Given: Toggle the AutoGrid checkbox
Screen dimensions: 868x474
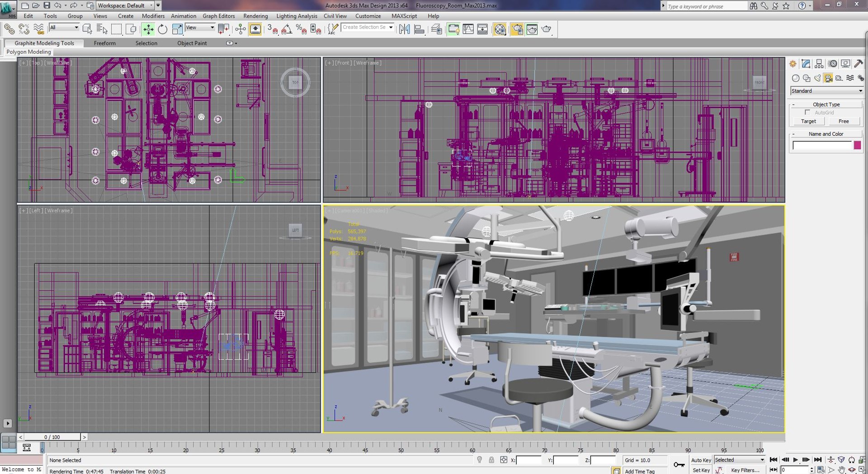Looking at the screenshot, I should (807, 112).
